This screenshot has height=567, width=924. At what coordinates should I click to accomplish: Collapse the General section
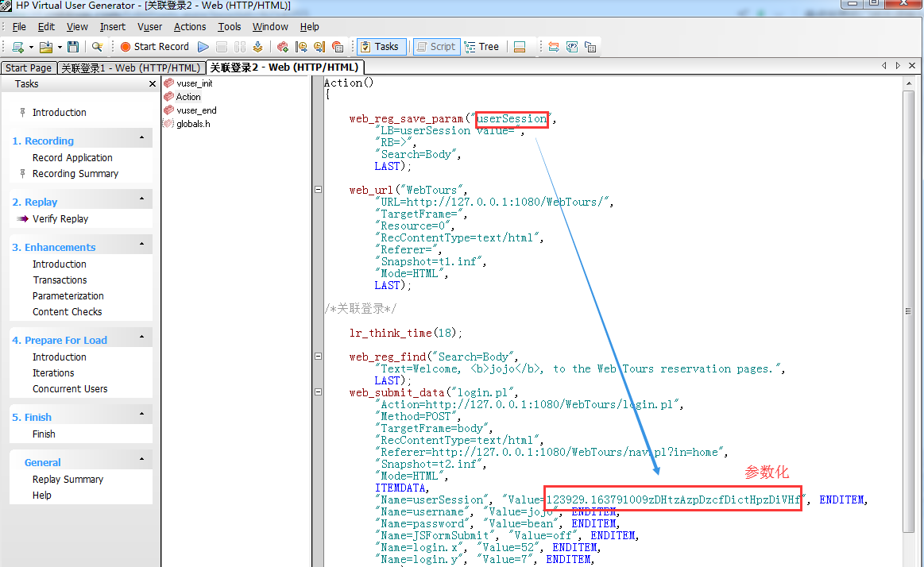pyautogui.click(x=142, y=459)
